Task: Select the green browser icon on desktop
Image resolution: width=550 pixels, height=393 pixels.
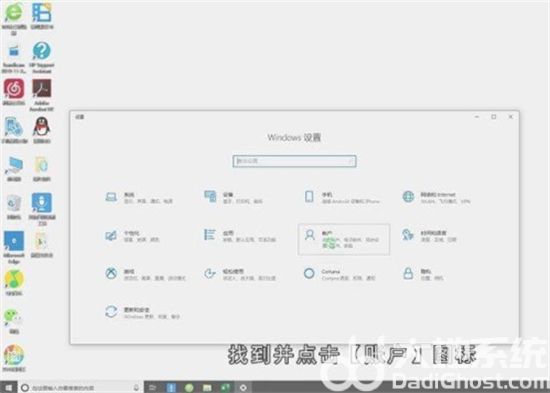Action: pos(14,18)
